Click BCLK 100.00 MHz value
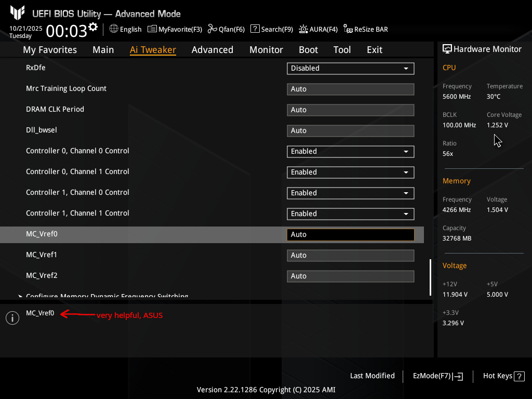This screenshot has height=399, width=532. [x=459, y=125]
